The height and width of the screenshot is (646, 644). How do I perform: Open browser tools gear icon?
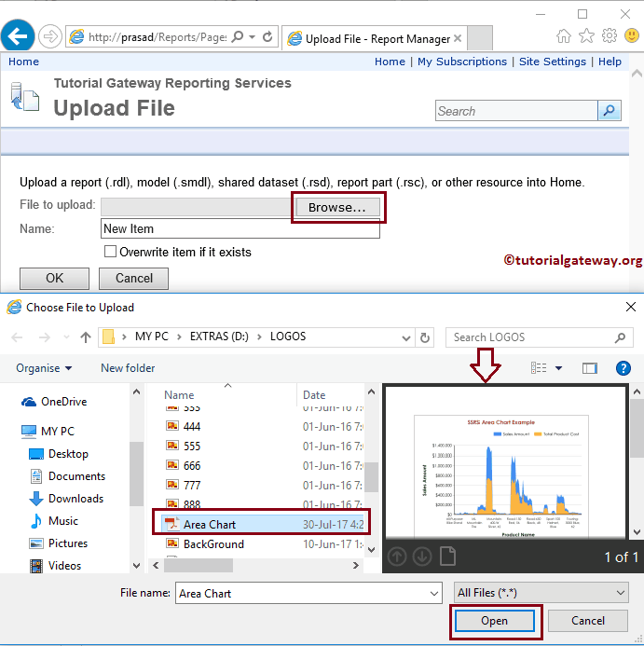tap(609, 35)
